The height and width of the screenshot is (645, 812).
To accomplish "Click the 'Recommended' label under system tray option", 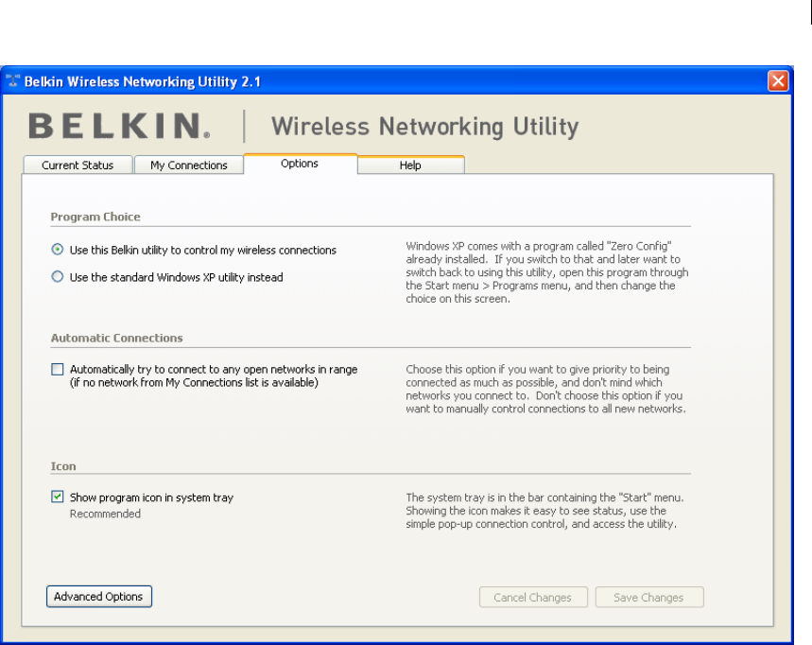I will click(x=105, y=514).
